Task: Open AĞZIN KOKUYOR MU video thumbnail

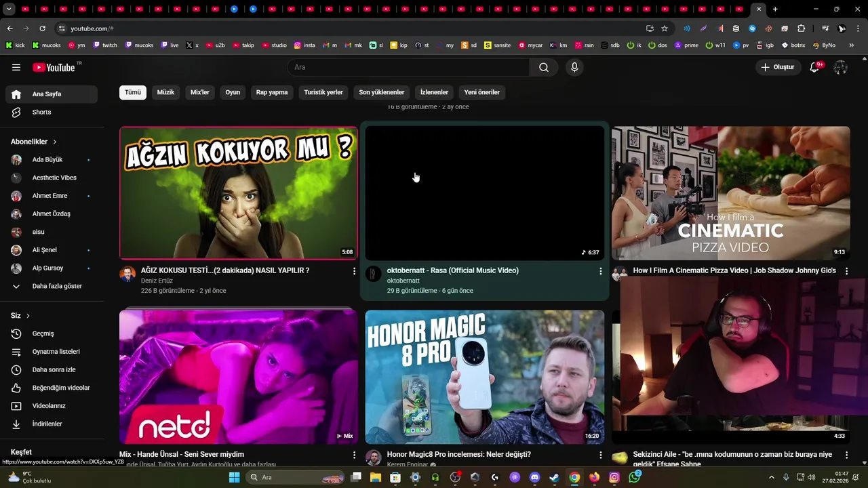Action: pos(239,192)
